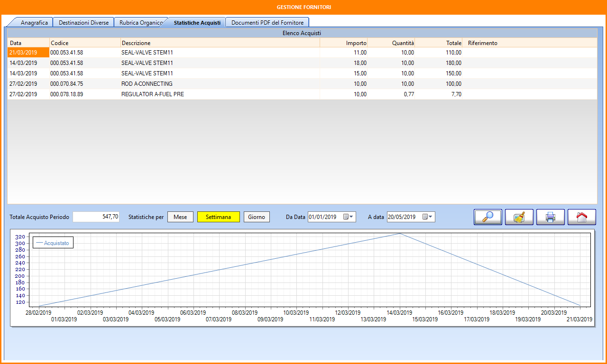Show statistics per Giorno

[257, 217]
